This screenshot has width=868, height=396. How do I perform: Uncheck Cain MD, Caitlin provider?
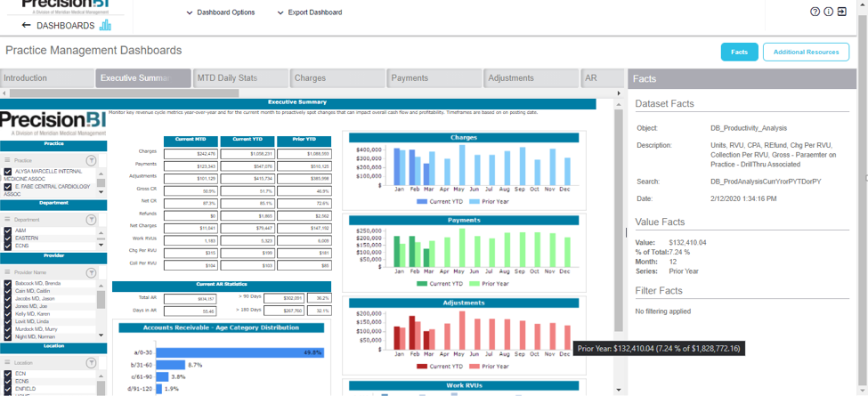coord(8,291)
